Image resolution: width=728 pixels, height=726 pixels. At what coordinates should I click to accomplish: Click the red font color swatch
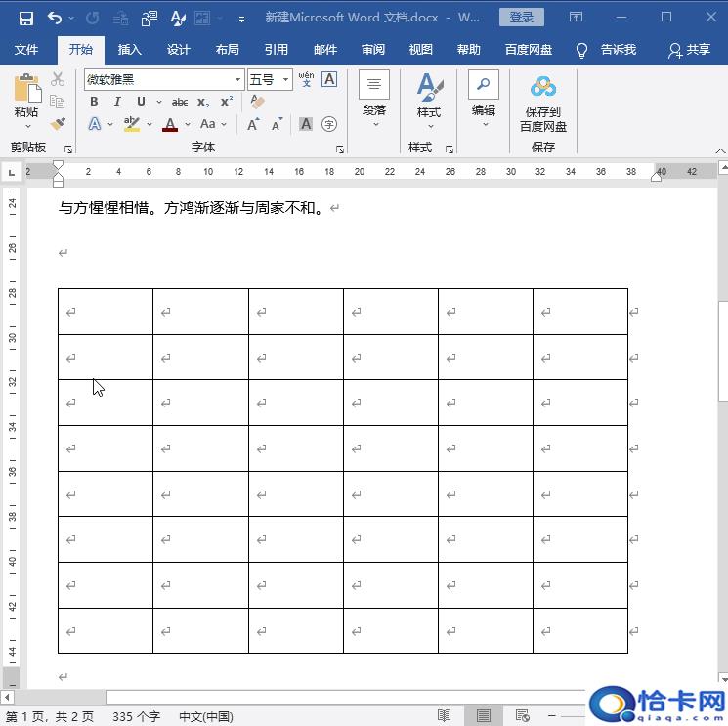pos(170,124)
